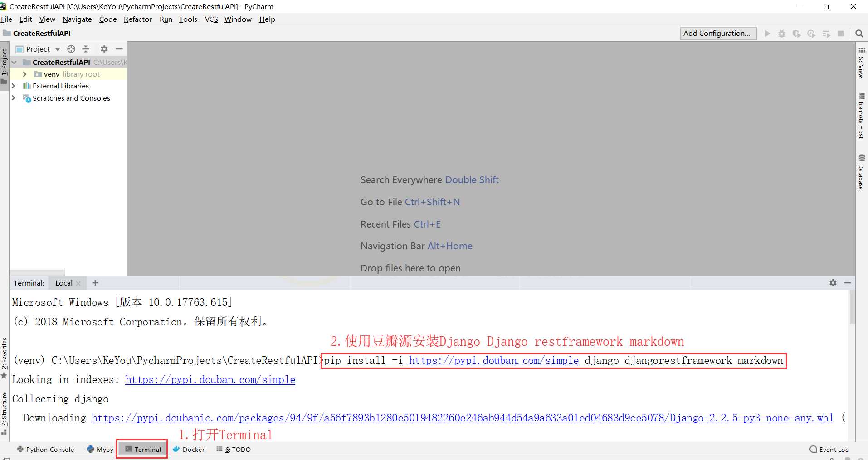Open the Window menu

238,19
